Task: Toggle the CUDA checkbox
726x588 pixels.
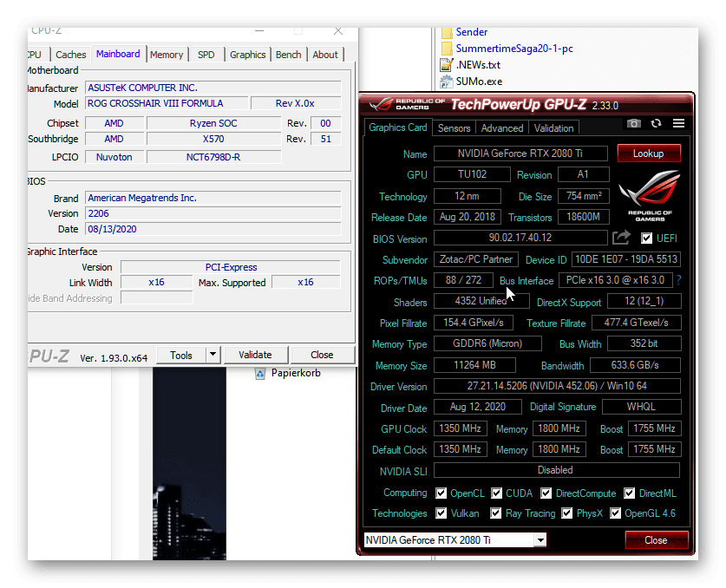Action: pyautogui.click(x=496, y=493)
